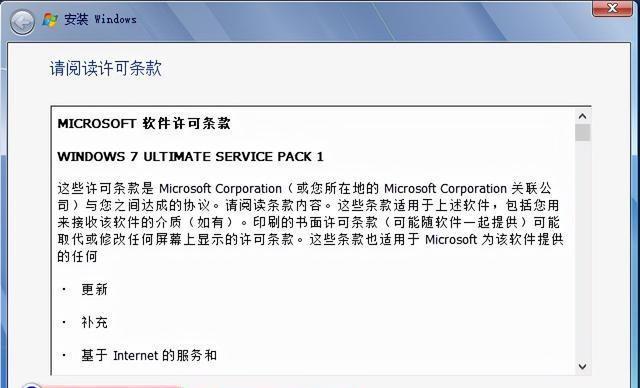Click the bullet dot before 更新
Viewport: 640px width, 388px height.
coord(64,289)
